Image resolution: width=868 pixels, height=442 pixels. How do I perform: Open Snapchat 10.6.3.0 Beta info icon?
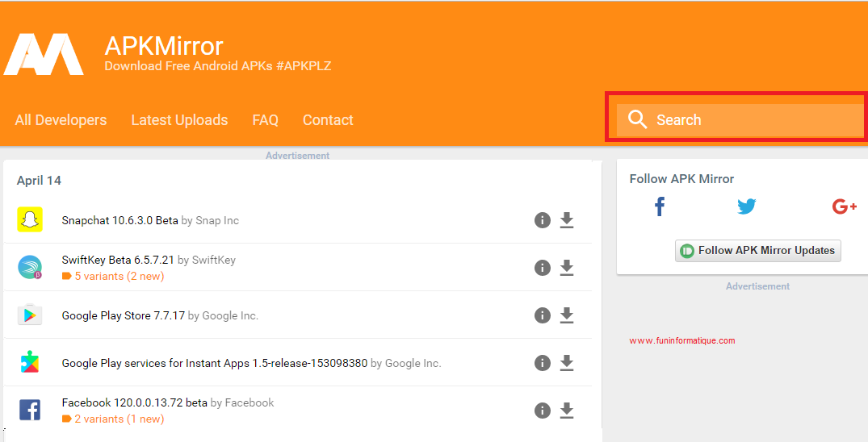543,220
